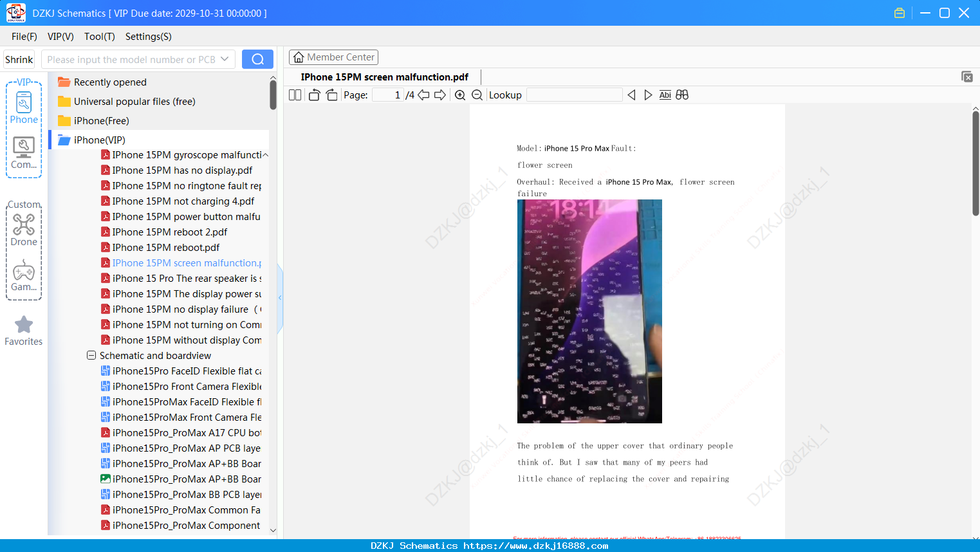
Task: Open the Favorites star panel
Action: 24,331
